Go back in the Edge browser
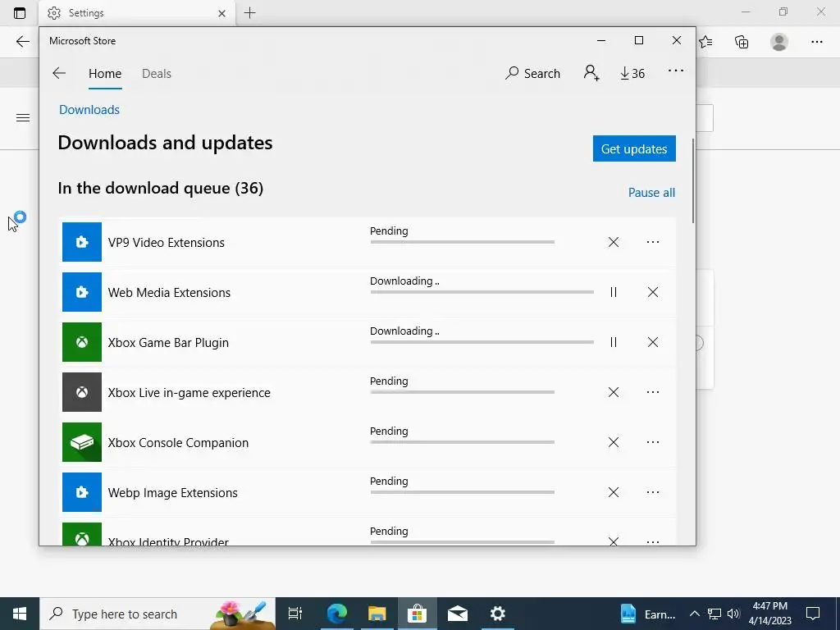This screenshot has width=840, height=630. pos(22,42)
